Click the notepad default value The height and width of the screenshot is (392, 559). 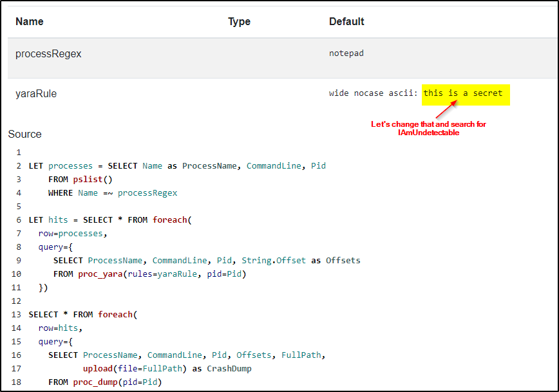(346, 53)
